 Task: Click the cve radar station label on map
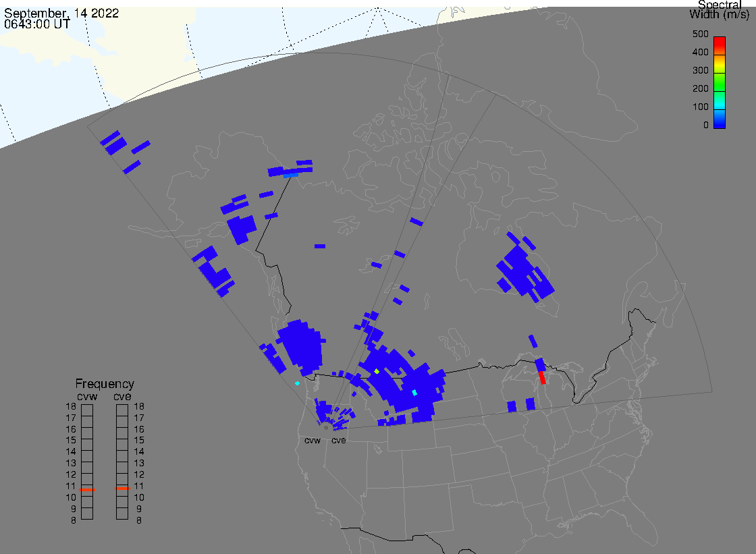(x=338, y=441)
